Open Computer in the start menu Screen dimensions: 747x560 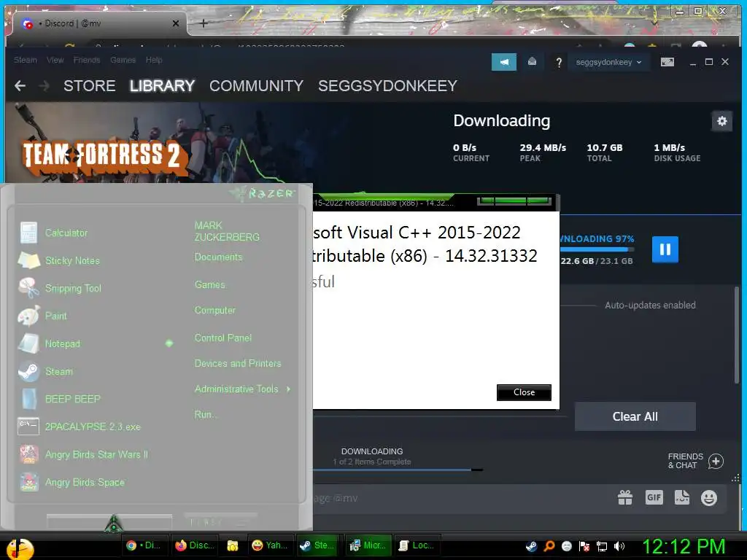pyautogui.click(x=215, y=311)
